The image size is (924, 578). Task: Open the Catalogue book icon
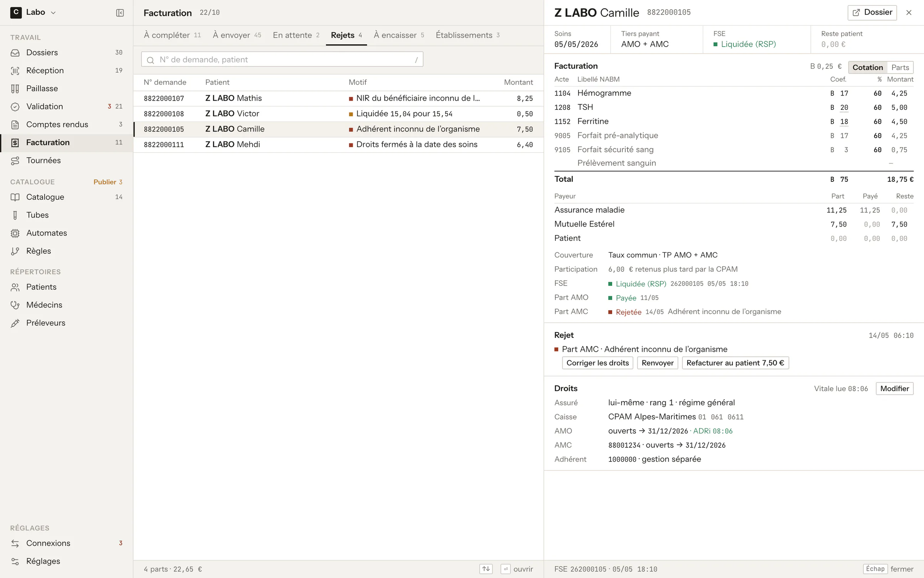(15, 197)
